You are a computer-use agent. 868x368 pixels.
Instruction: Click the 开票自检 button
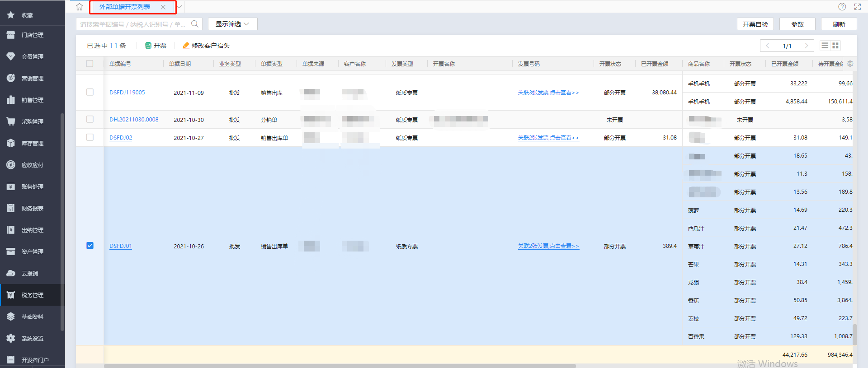click(755, 24)
